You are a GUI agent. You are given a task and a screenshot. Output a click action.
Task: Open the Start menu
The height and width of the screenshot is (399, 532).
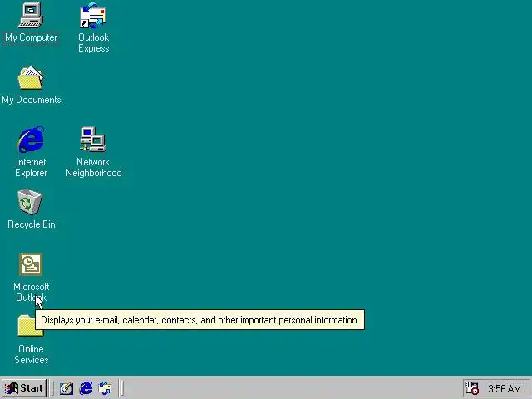(x=24, y=388)
